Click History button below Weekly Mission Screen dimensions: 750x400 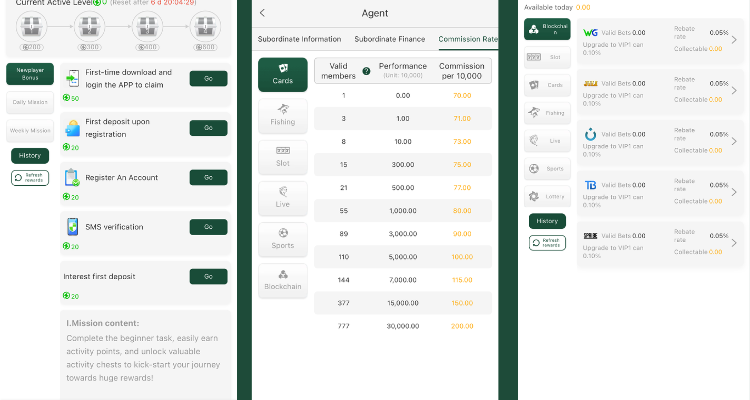(x=30, y=155)
